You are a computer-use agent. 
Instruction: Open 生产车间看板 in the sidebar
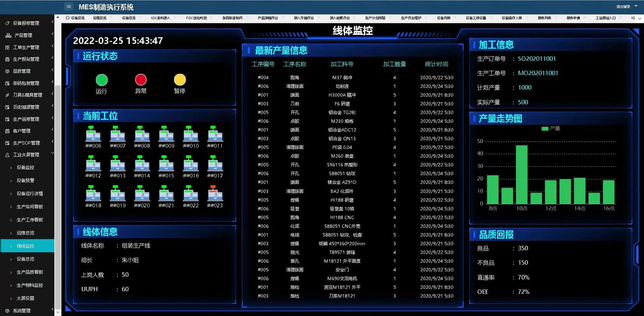30,207
